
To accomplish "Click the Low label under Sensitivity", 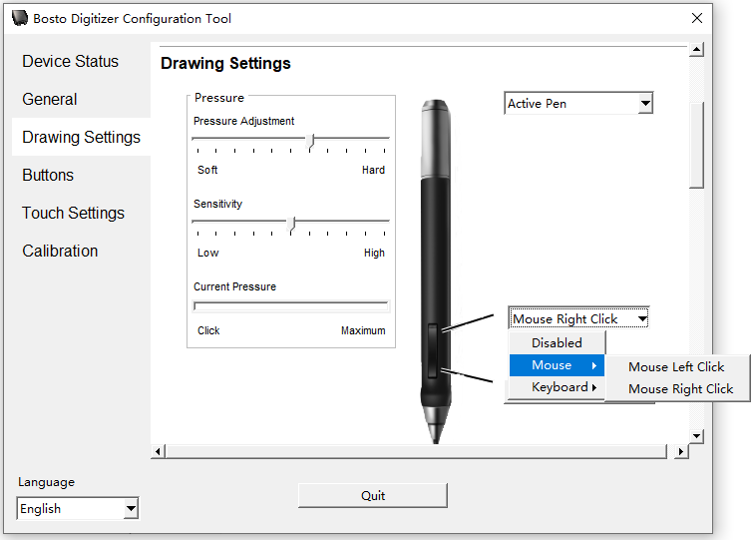I will tap(207, 253).
